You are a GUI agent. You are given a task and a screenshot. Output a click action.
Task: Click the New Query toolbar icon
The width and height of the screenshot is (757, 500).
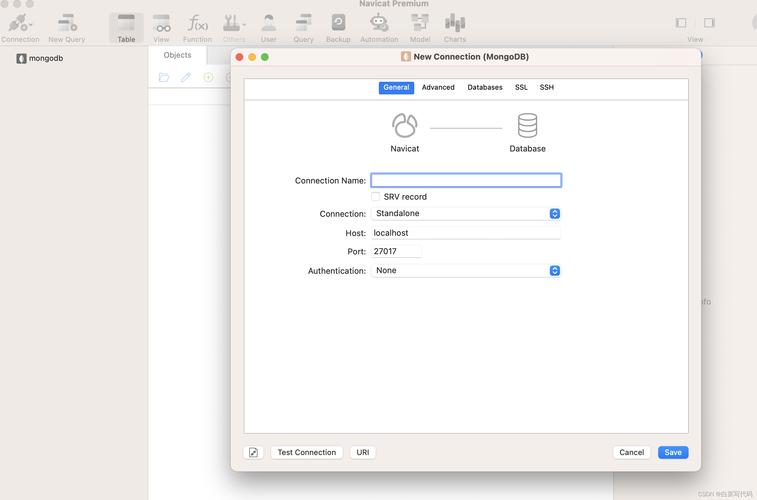[x=67, y=23]
